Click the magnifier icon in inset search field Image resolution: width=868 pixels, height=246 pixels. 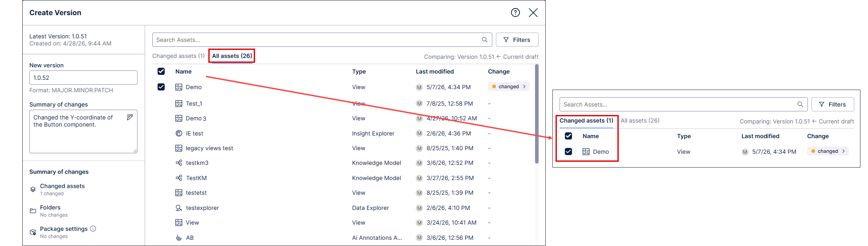pos(800,104)
